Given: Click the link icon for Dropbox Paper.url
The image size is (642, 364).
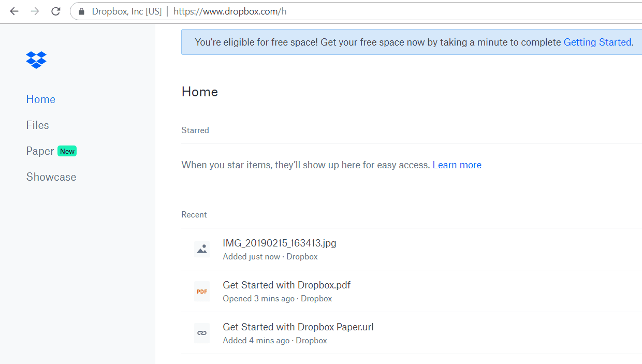Looking at the screenshot, I should [x=202, y=333].
